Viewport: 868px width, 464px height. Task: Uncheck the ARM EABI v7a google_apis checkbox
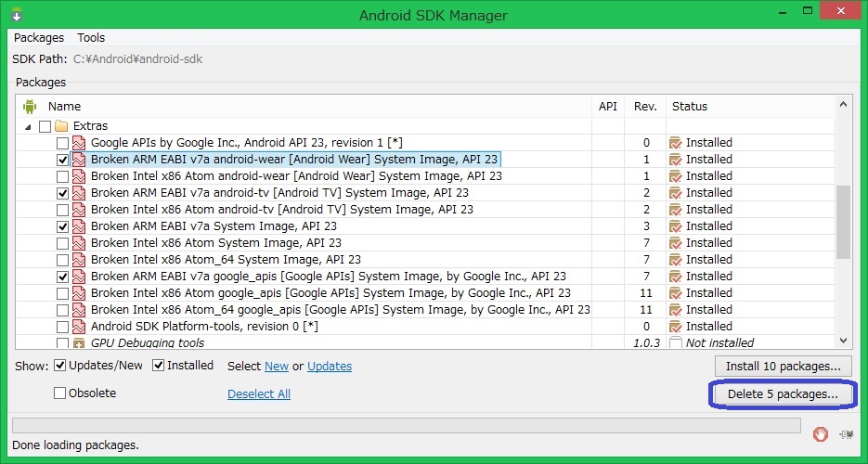(62, 277)
